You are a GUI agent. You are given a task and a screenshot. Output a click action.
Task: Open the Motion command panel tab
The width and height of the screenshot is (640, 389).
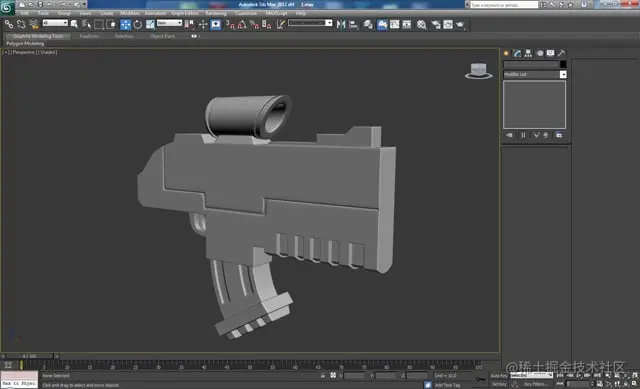pos(540,53)
